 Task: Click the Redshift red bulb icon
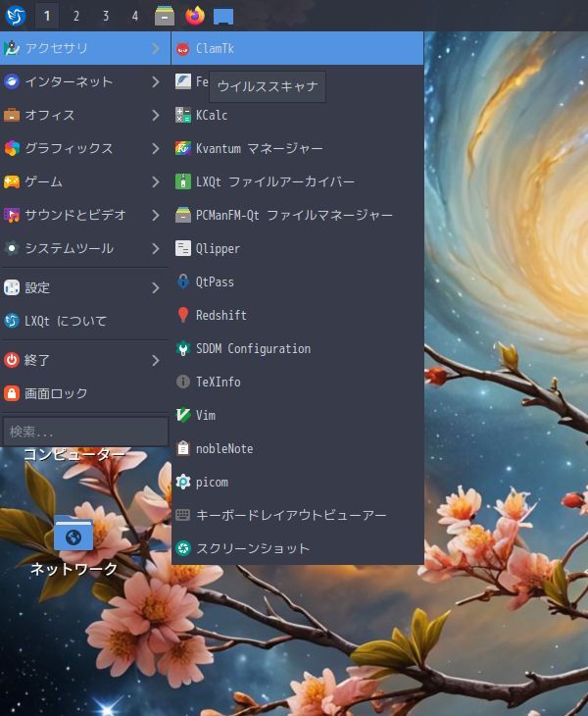pyautogui.click(x=183, y=315)
